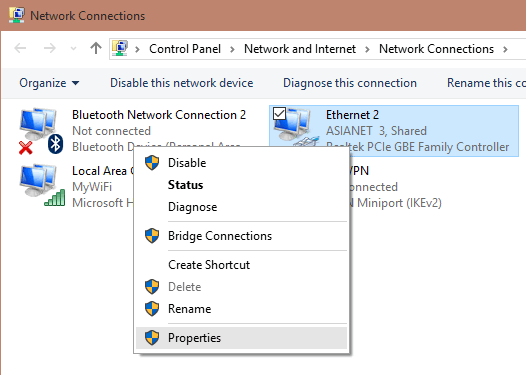This screenshot has height=375, width=526.
Task: Open the Organize dropdown menu
Action: (x=49, y=83)
